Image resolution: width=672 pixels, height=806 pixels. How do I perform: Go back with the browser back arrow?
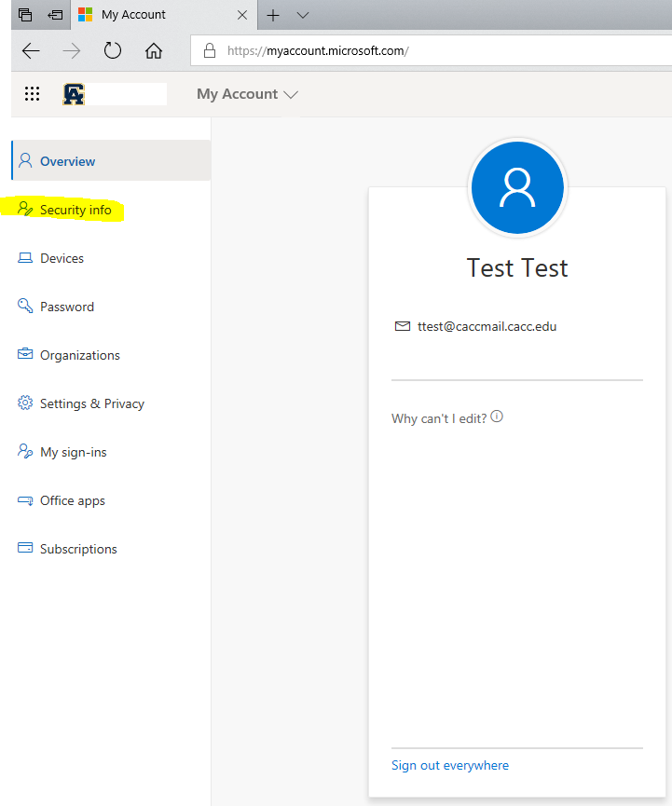[x=31, y=51]
